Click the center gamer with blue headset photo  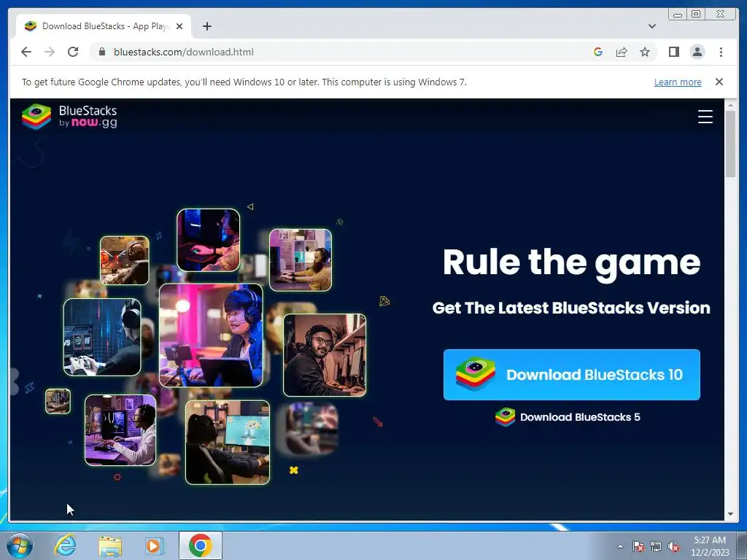pyautogui.click(x=211, y=335)
